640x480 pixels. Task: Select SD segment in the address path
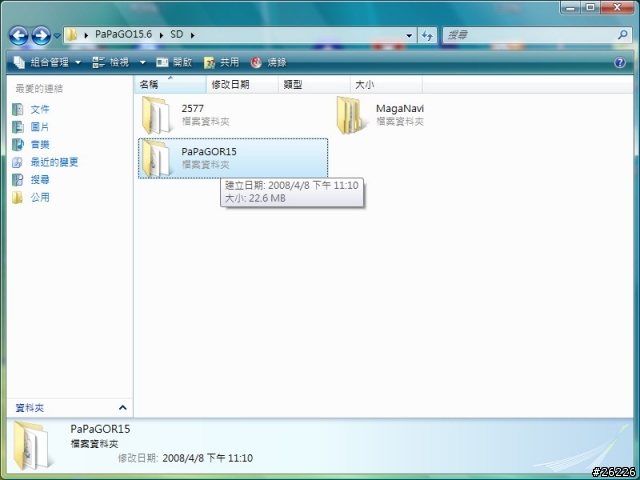tap(177, 34)
